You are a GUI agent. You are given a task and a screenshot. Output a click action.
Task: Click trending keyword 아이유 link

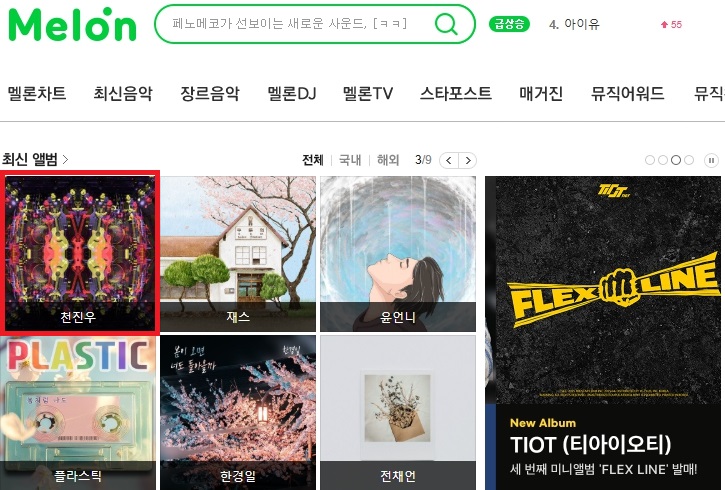[x=582, y=24]
